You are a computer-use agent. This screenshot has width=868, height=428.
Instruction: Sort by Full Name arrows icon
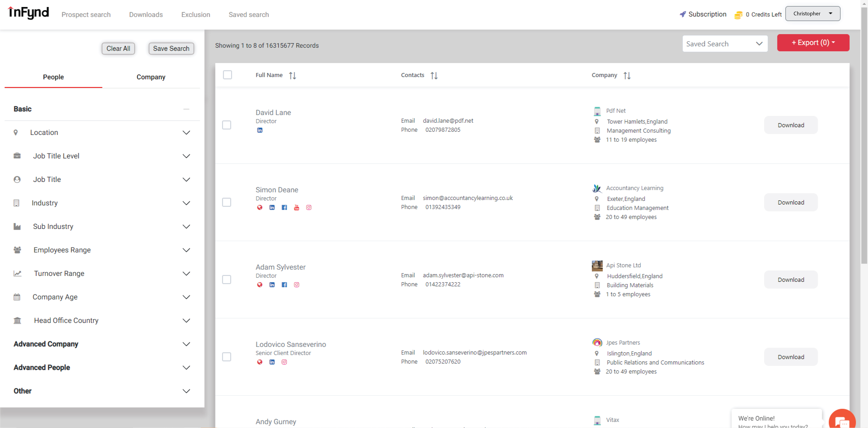pos(292,75)
